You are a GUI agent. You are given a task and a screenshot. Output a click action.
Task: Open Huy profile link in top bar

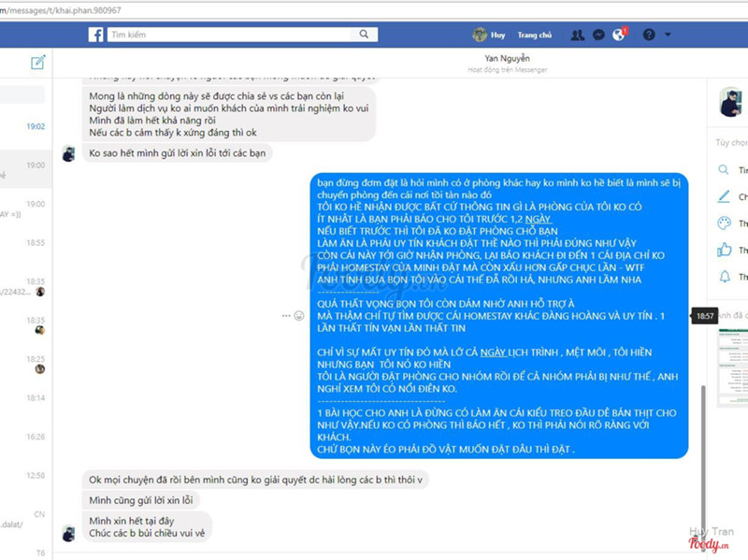(489, 35)
